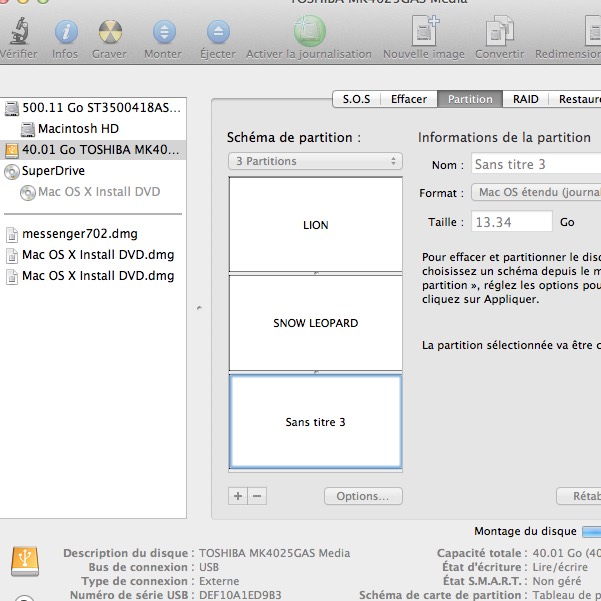Switch to the S.O.S tab
The height and width of the screenshot is (601, 601).
click(356, 99)
